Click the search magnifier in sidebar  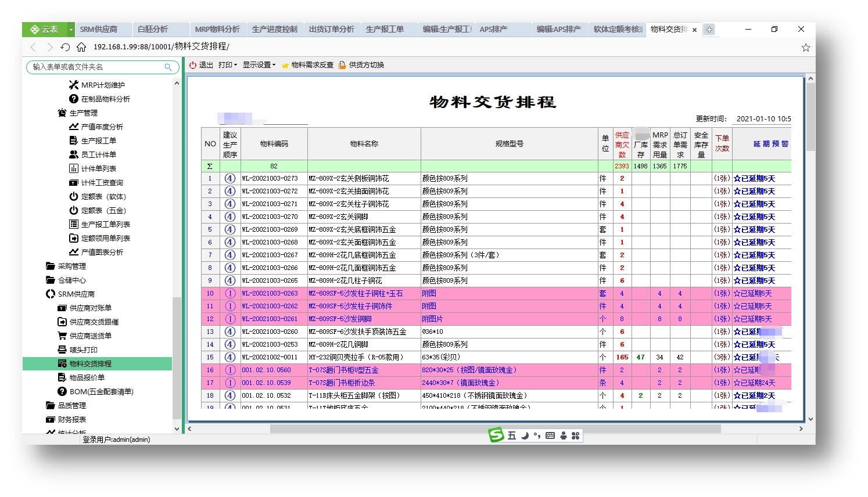point(168,67)
